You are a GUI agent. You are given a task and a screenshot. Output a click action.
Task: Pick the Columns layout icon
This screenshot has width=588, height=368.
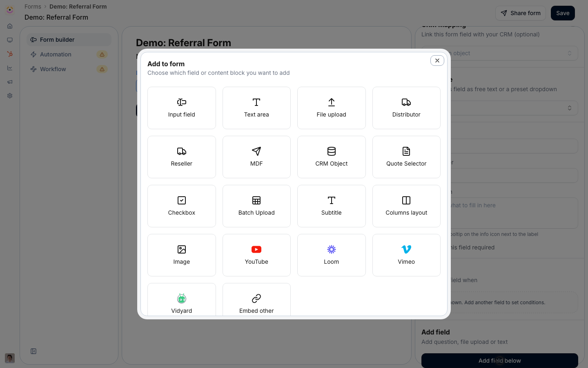406,200
